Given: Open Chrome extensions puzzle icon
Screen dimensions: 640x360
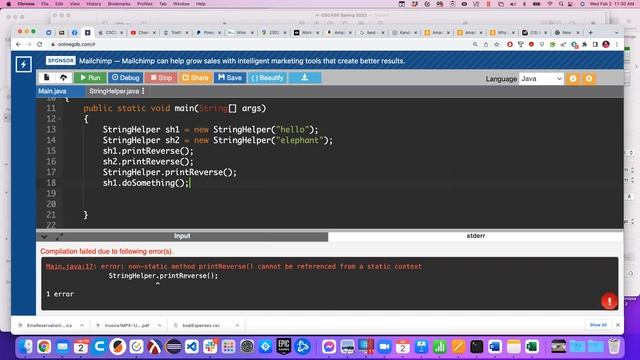Looking at the screenshot, I should 585,44.
